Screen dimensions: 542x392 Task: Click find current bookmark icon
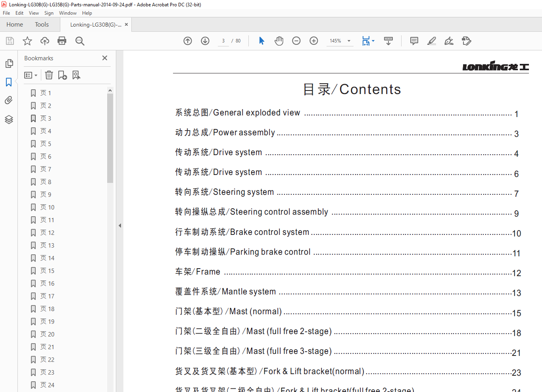pos(76,75)
